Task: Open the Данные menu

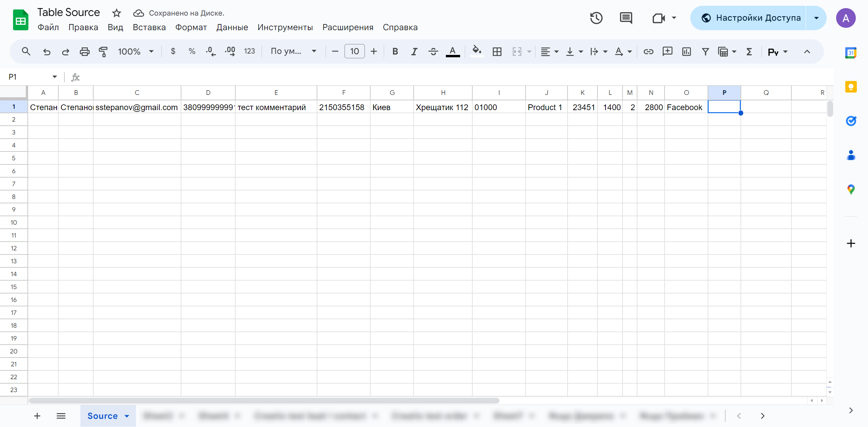Action: [232, 27]
